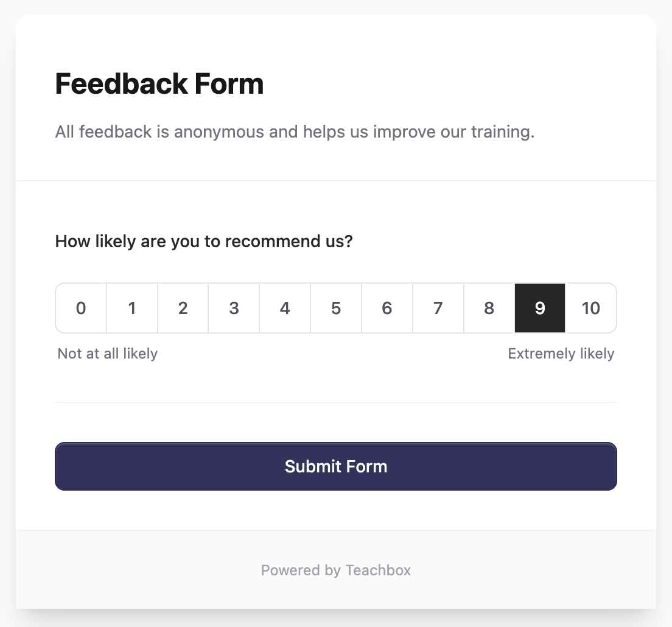The width and height of the screenshot is (672, 627).
Task: Choose rating 1 for recommendation
Action: pos(132,308)
